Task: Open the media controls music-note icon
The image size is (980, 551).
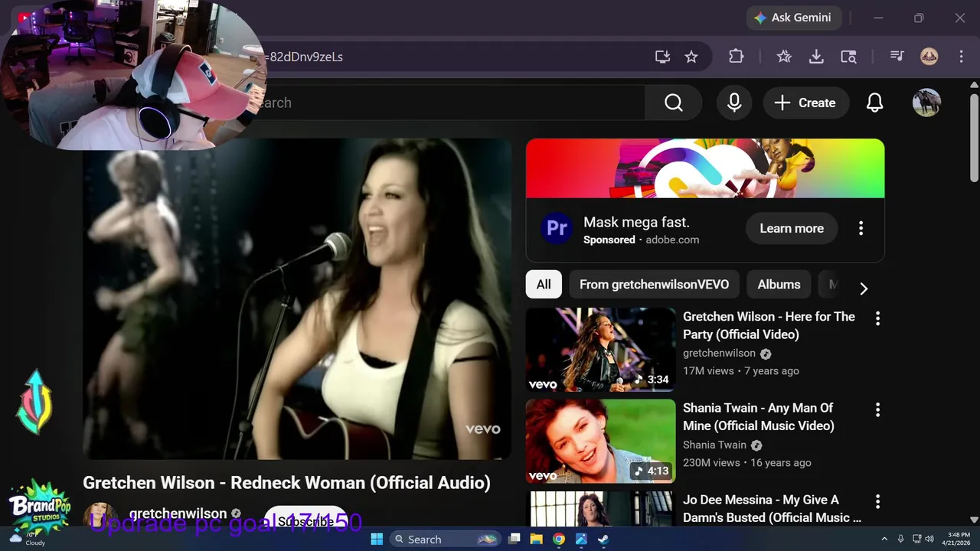Action: (897, 57)
